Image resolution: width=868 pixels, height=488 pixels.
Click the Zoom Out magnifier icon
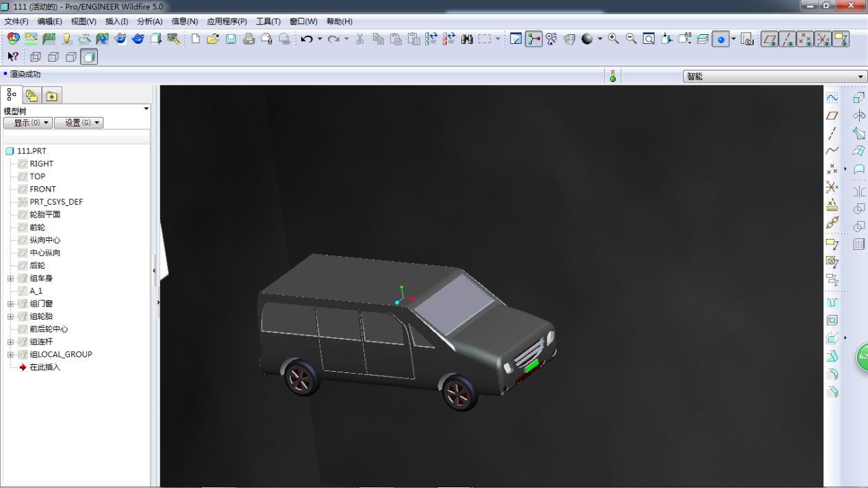631,39
